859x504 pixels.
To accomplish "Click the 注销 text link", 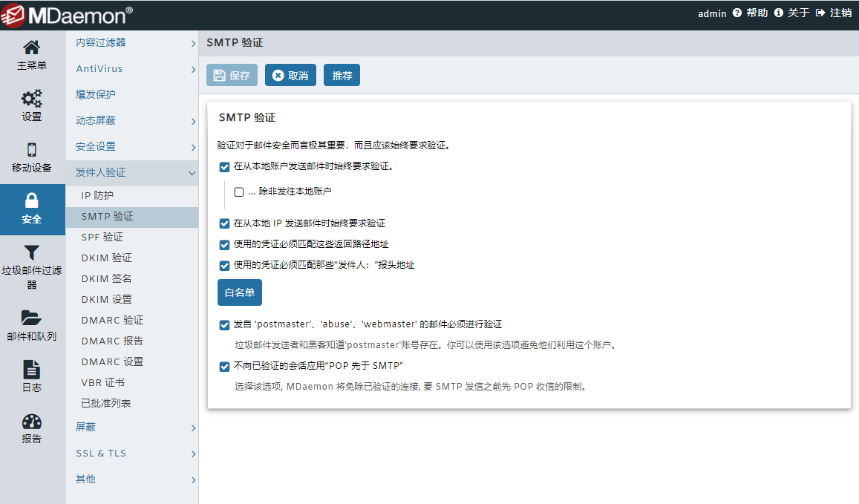I will click(x=841, y=13).
